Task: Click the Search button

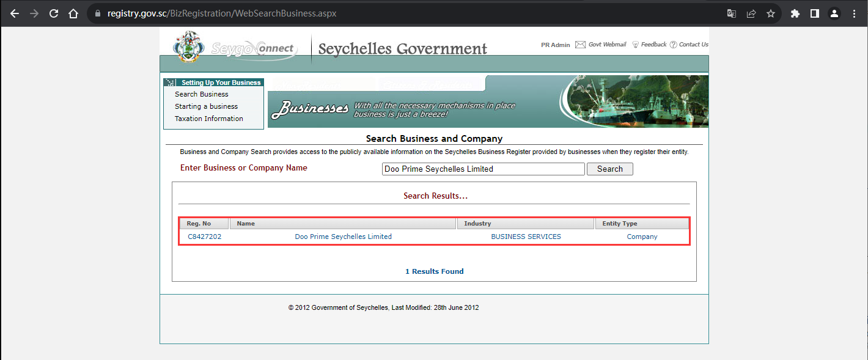Action: coord(609,169)
